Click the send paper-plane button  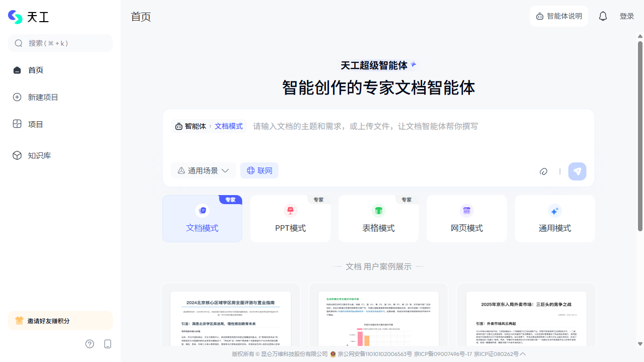[x=577, y=171]
